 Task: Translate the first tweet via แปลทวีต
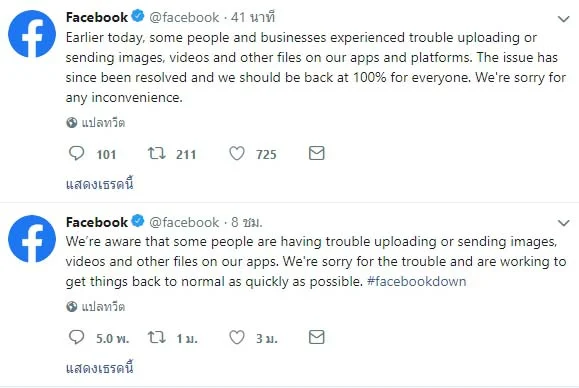pos(103,123)
